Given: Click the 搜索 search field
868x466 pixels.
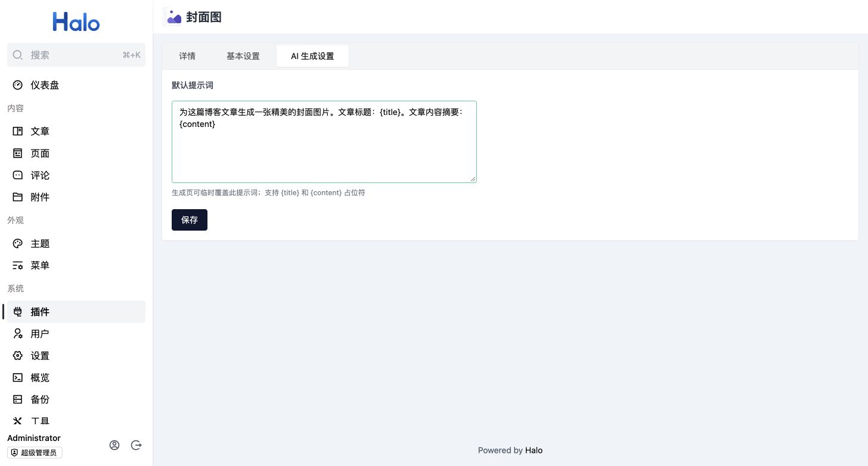Looking at the screenshot, I should [76, 55].
